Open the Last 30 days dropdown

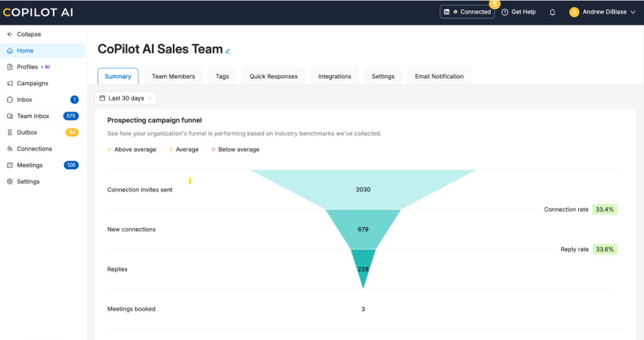pos(125,98)
